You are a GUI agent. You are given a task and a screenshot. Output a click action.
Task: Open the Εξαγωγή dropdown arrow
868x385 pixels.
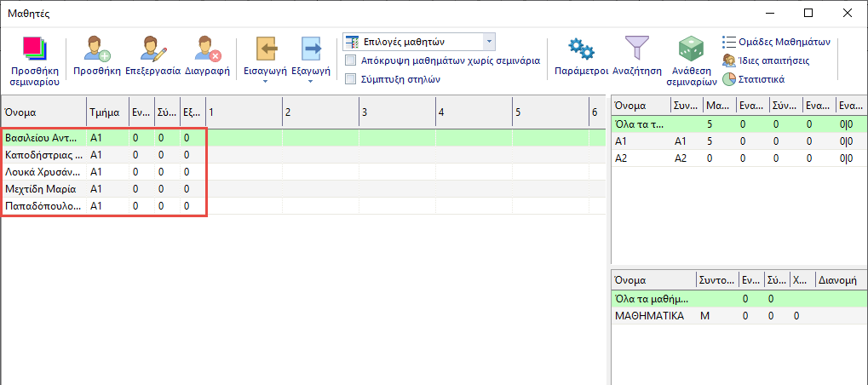click(x=311, y=83)
